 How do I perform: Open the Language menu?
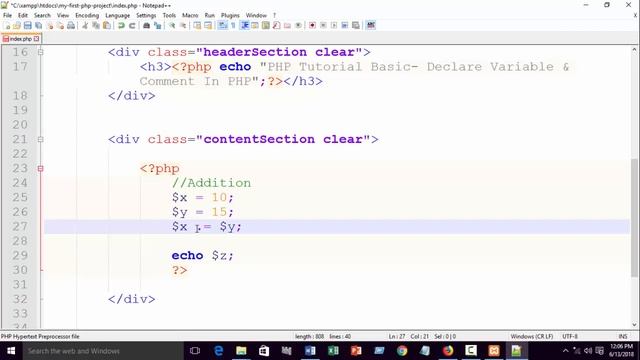point(117,16)
